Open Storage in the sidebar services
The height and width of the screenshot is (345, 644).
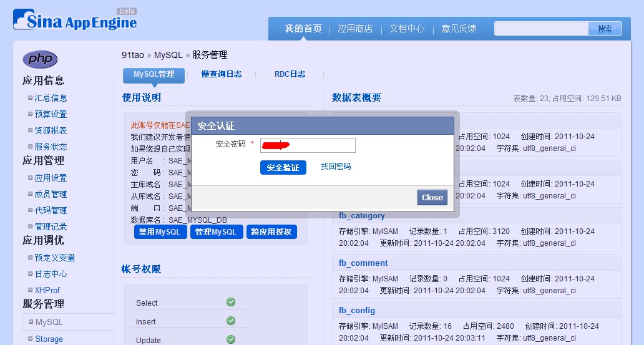coord(49,339)
